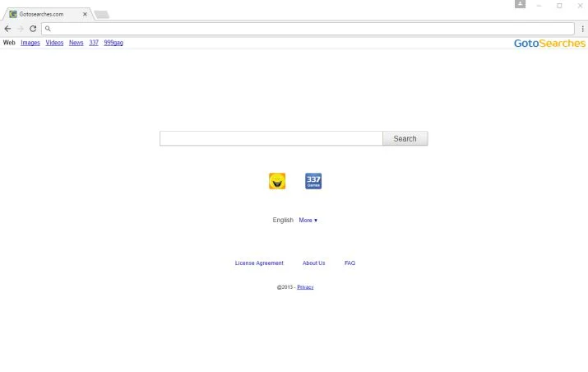
Task: Click the browser back arrow
Action: tap(8, 29)
